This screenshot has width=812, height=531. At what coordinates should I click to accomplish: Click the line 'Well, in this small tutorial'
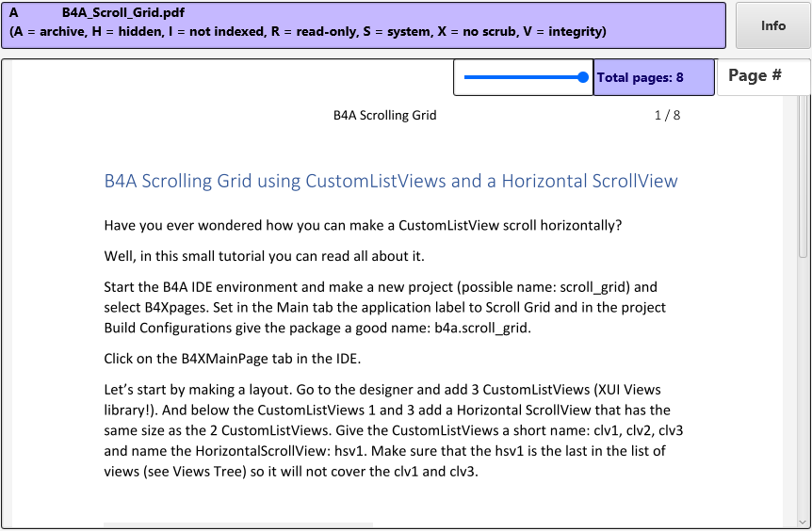(x=264, y=256)
